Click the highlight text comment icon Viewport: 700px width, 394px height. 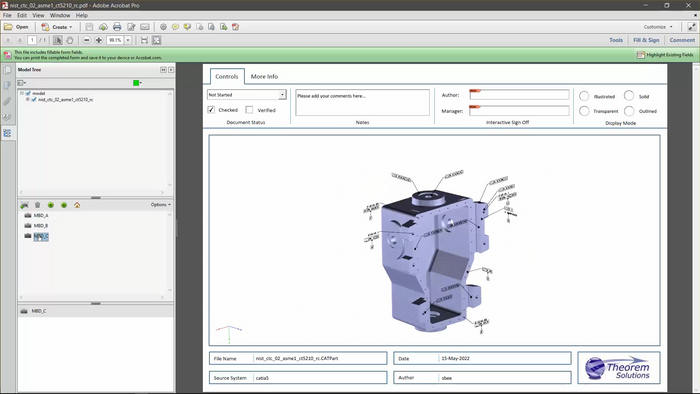pyautogui.click(x=188, y=27)
